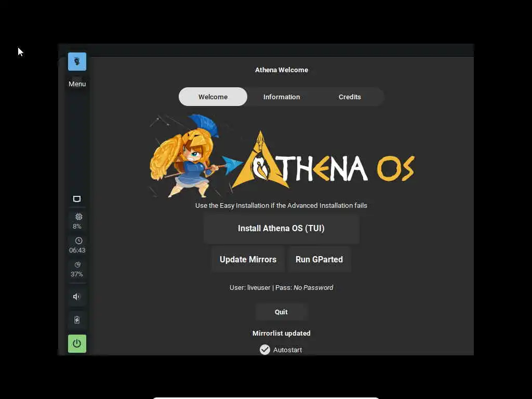Image resolution: width=532 pixels, height=399 pixels.
Task: Click the display screen icon in sidebar
Action: [77, 199]
